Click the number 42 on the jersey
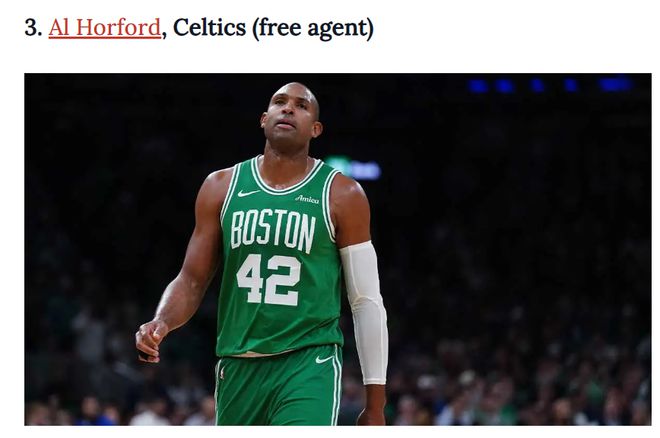The image size is (660, 438). pos(269,279)
